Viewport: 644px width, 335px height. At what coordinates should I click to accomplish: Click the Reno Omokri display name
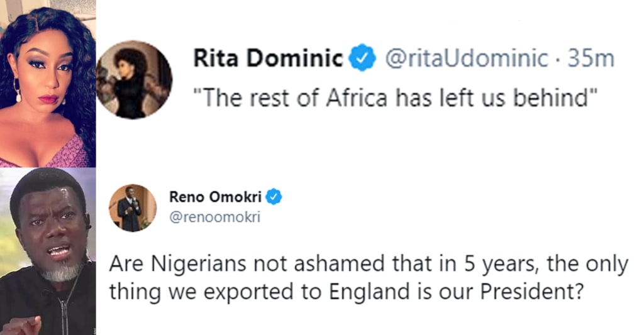[214, 197]
